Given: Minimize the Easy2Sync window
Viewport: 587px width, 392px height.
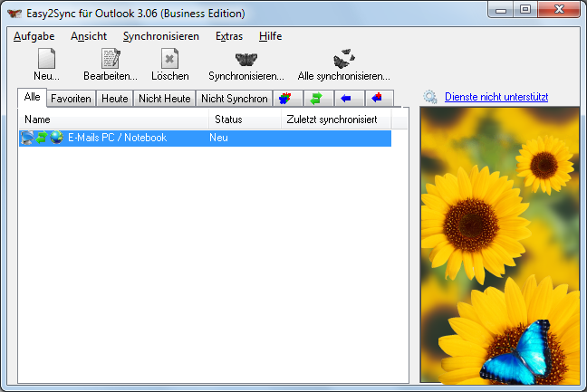Looking at the screenshot, I should [501, 10].
